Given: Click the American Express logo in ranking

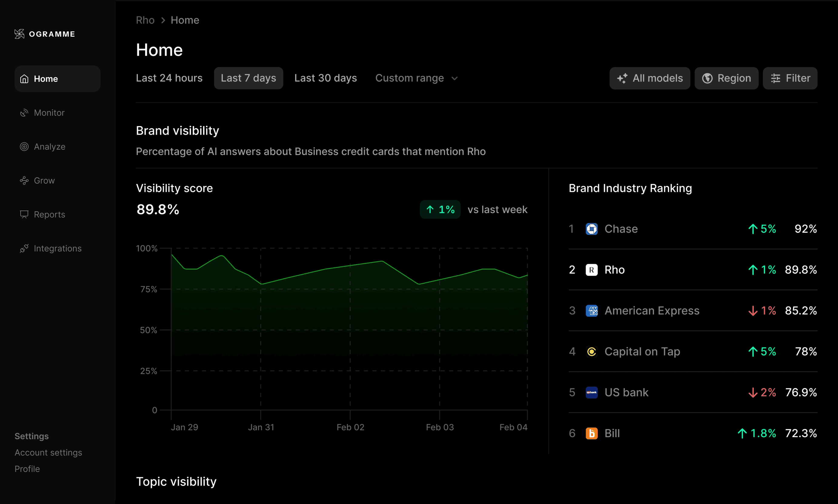Looking at the screenshot, I should [592, 311].
